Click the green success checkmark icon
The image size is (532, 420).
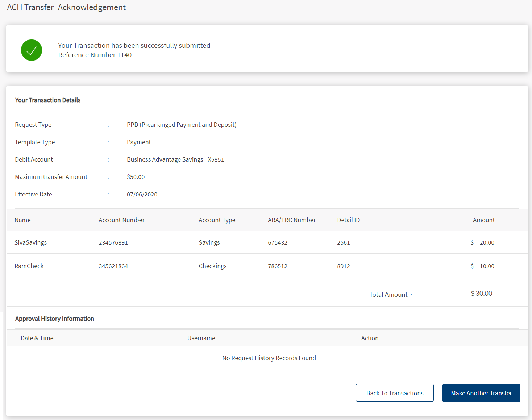[x=32, y=50]
